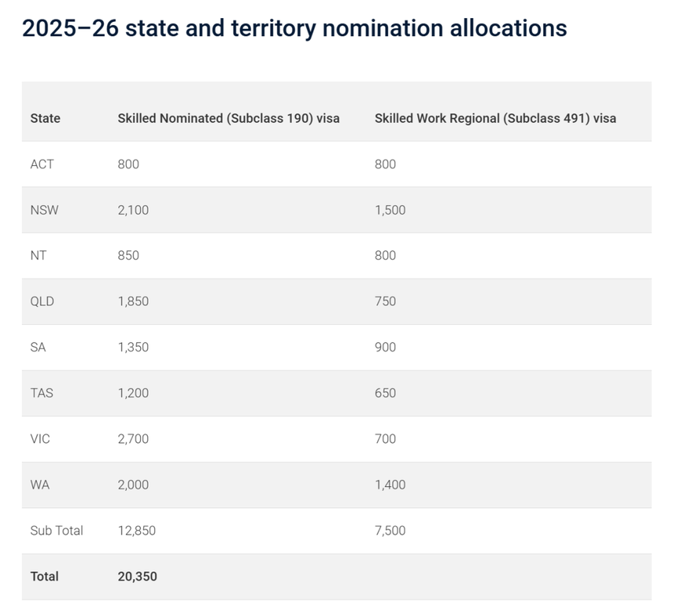Click the QLD Subclass 491 value 750
The width and height of the screenshot is (673, 616).
coord(385,301)
